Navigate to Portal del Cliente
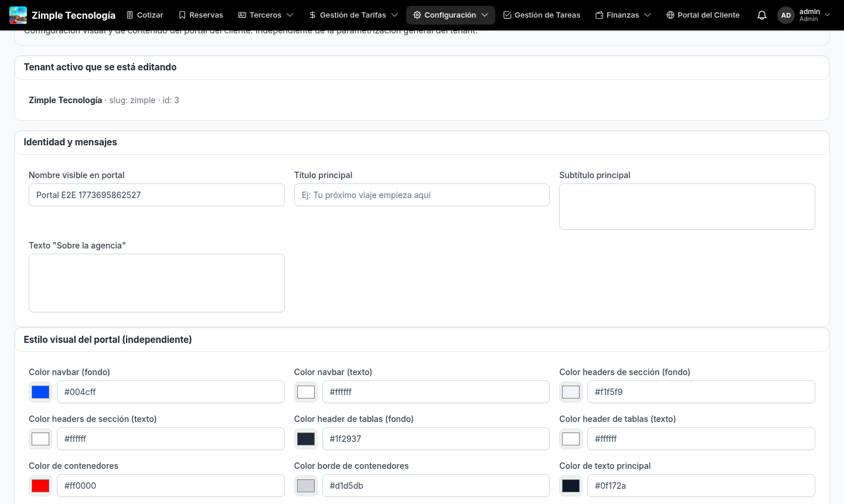The image size is (844, 504). (703, 15)
